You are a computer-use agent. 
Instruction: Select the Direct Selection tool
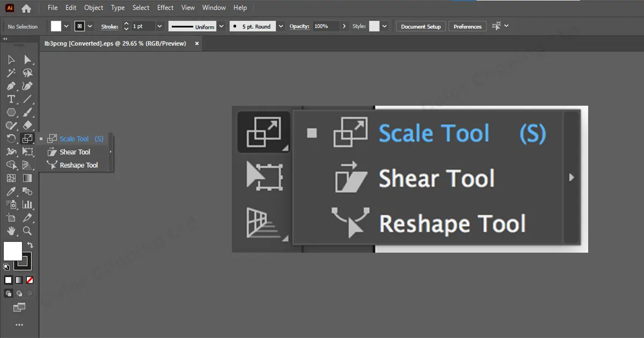click(27, 60)
